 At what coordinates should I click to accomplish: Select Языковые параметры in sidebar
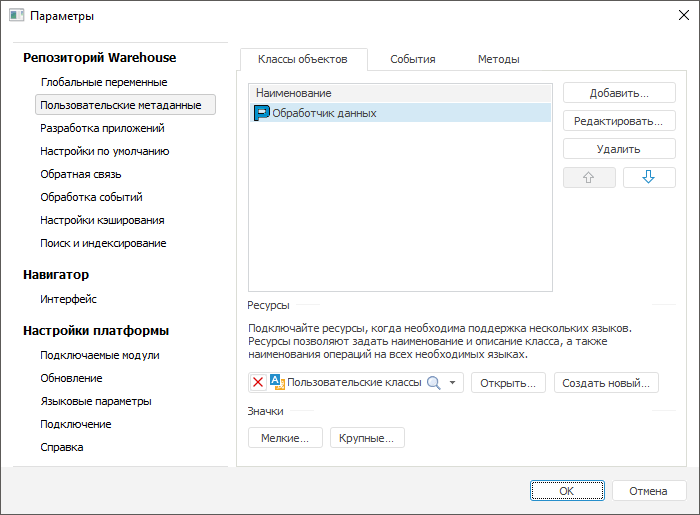(x=96, y=401)
